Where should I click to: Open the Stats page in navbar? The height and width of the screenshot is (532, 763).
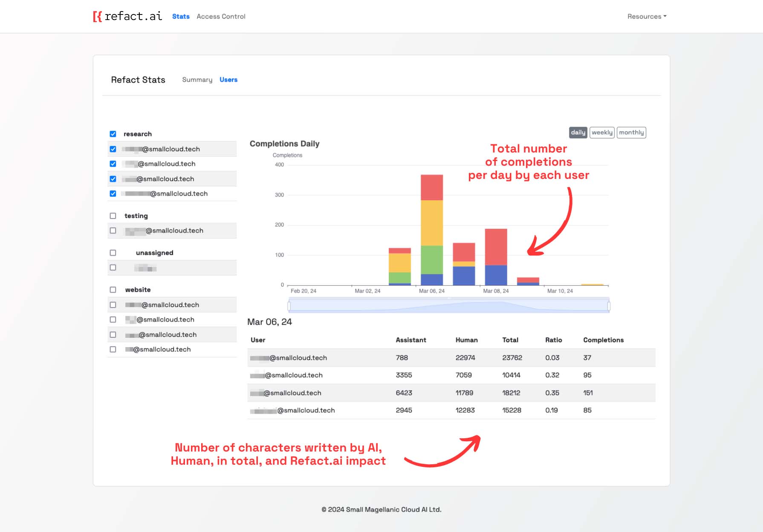point(181,16)
